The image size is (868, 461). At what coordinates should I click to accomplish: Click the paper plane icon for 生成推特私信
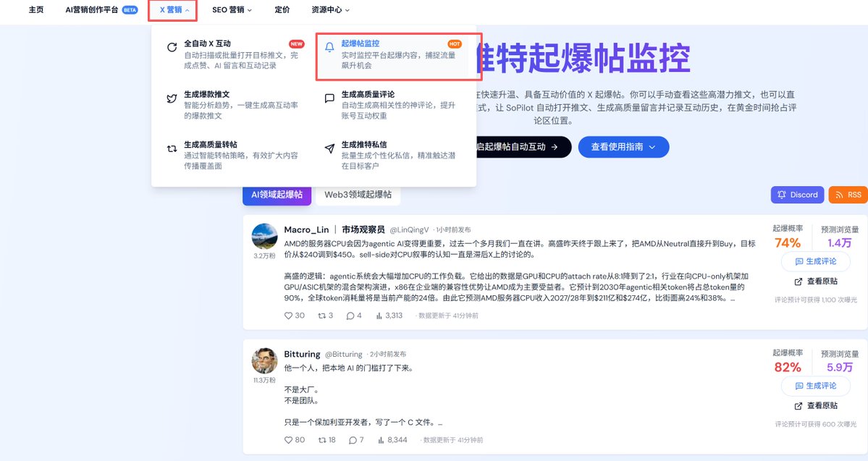329,148
